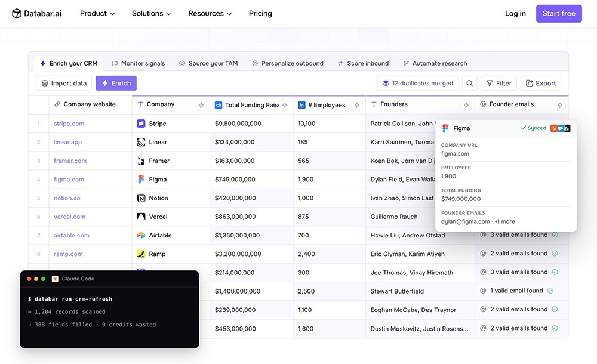597x364 pixels.
Task: Click the Notion logo icon
Action: click(141, 198)
